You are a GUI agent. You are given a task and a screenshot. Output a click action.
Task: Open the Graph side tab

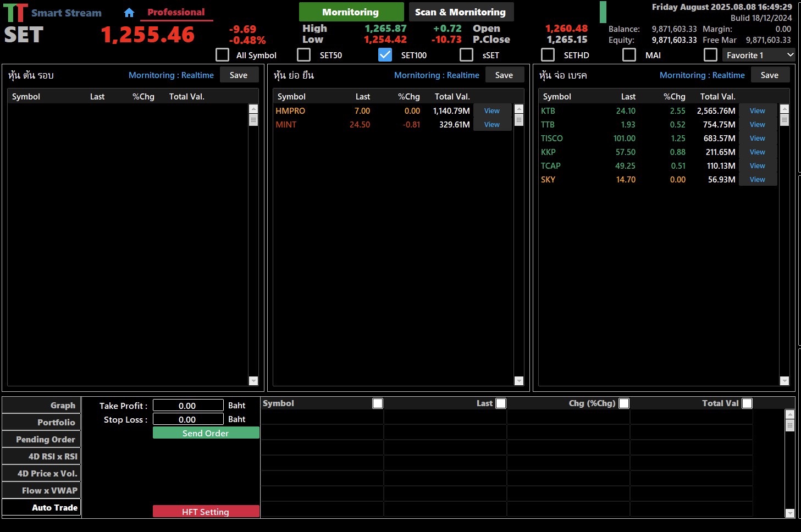pos(41,406)
